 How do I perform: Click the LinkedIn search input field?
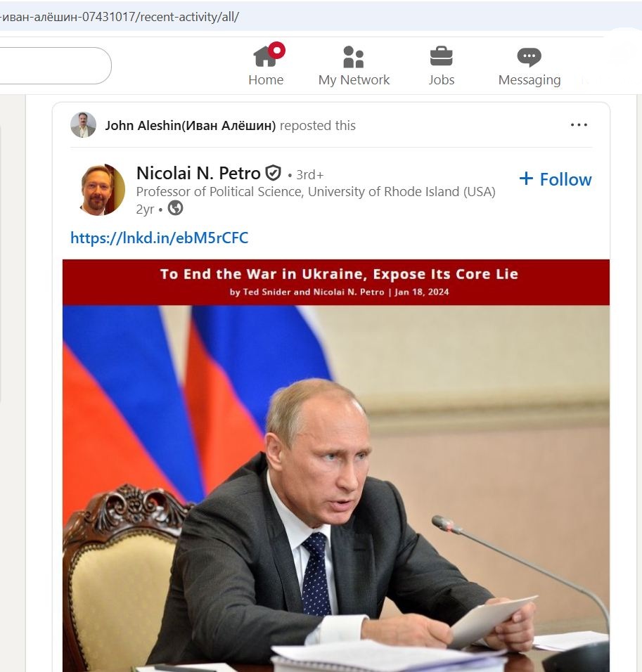point(55,65)
